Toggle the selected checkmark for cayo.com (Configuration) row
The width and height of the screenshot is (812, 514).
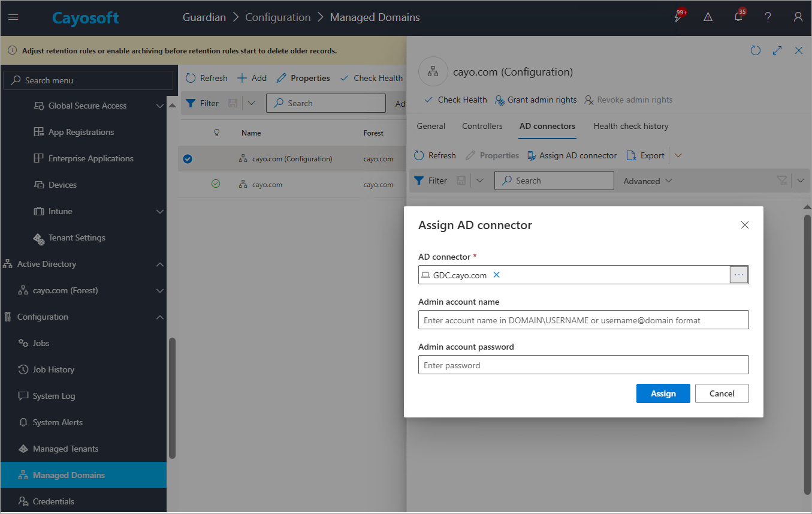point(188,159)
